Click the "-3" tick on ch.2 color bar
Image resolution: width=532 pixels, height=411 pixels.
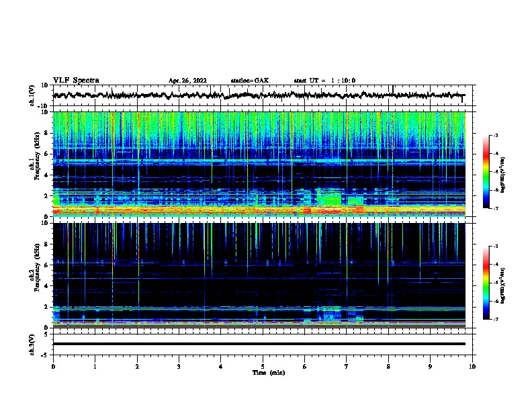tap(495, 246)
